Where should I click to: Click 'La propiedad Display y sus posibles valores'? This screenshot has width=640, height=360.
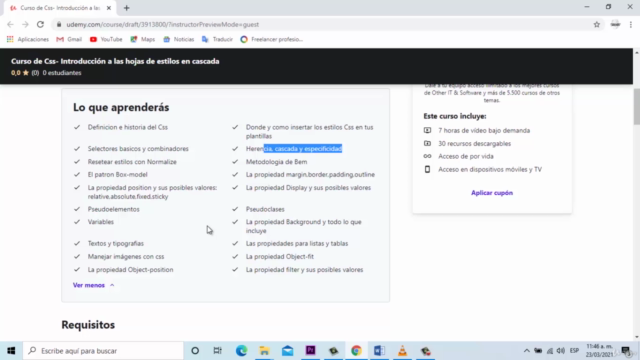(x=308, y=187)
